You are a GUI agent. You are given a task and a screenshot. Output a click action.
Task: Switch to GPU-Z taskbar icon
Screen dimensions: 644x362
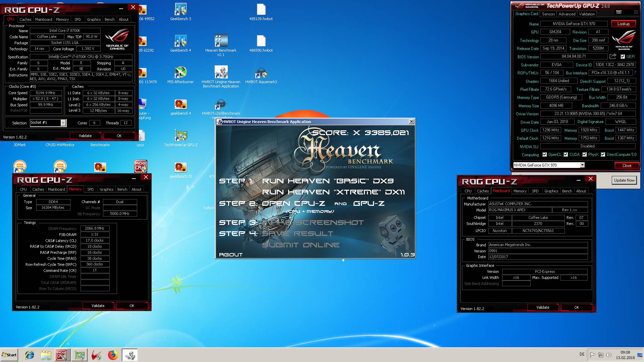79,355
